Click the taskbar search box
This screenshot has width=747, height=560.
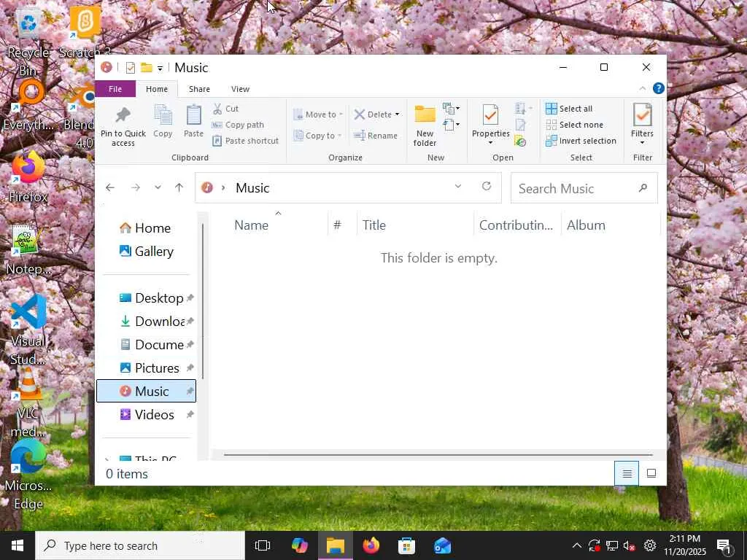(x=141, y=545)
